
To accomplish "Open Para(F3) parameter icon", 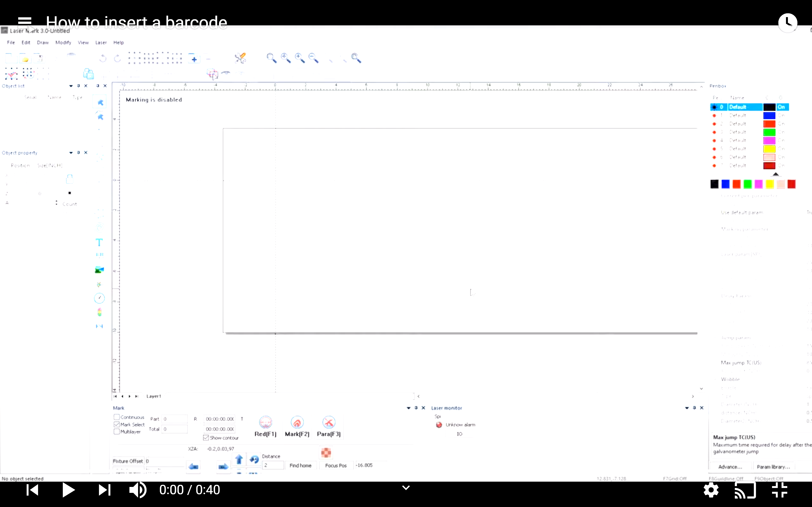I will point(328,422).
